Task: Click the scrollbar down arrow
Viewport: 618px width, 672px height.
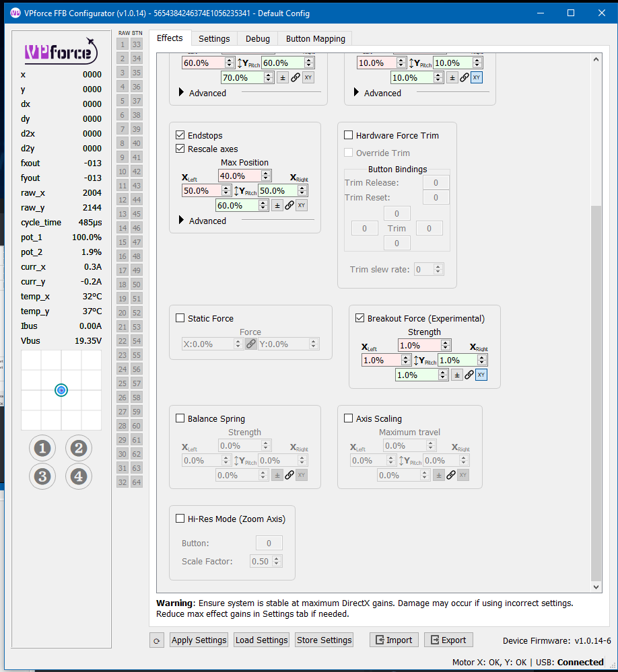Action: click(x=596, y=587)
